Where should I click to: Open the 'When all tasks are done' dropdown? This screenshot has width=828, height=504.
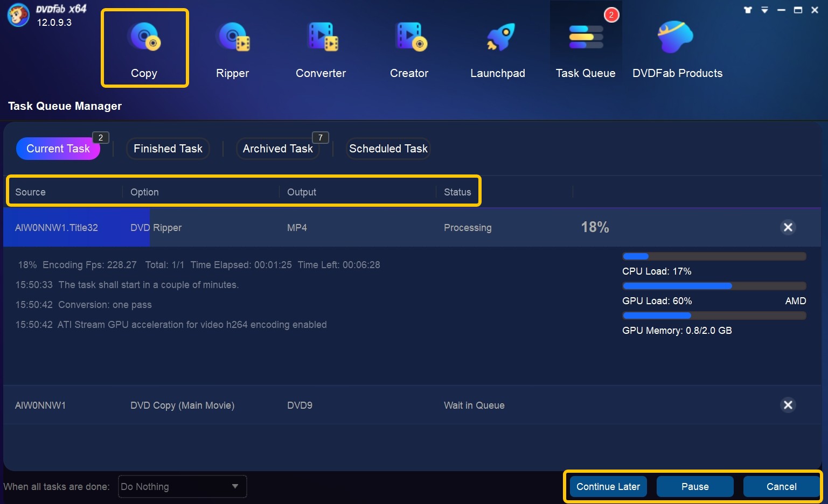tap(182, 487)
